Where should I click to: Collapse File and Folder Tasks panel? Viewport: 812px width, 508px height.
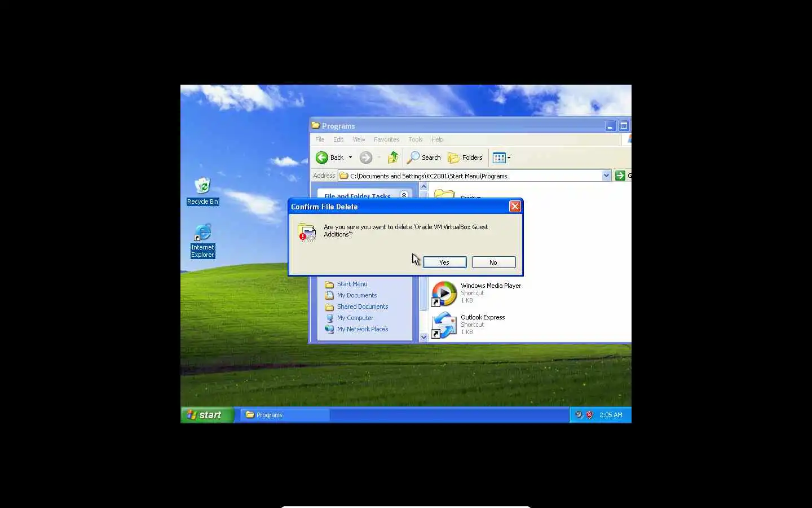404,195
